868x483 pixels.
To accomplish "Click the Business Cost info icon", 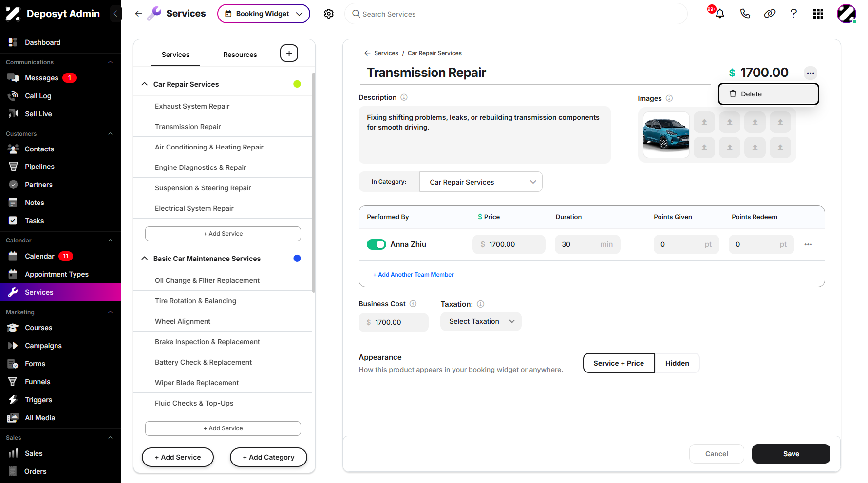I will point(413,304).
